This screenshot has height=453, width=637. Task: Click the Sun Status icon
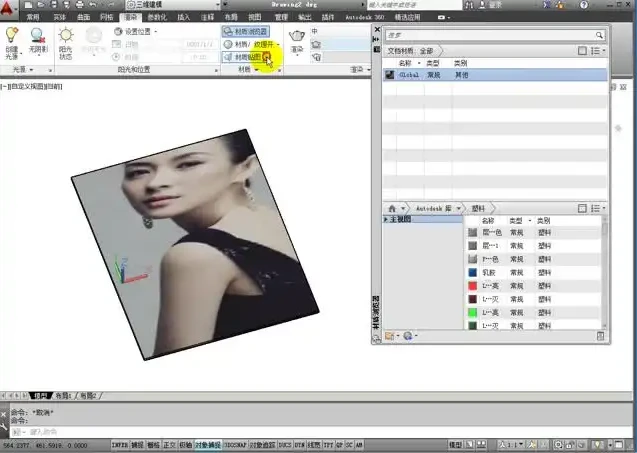[x=66, y=36]
